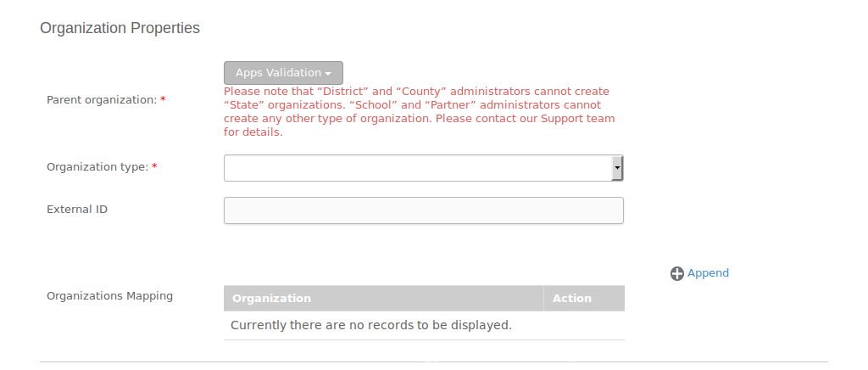The height and width of the screenshot is (370, 868).
Task: Focus the External ID input field
Action: coord(424,210)
